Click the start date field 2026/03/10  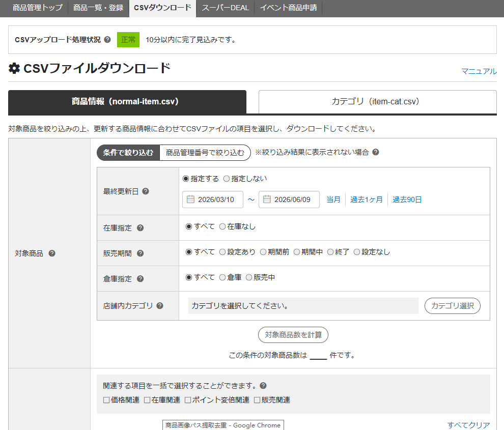click(x=213, y=199)
